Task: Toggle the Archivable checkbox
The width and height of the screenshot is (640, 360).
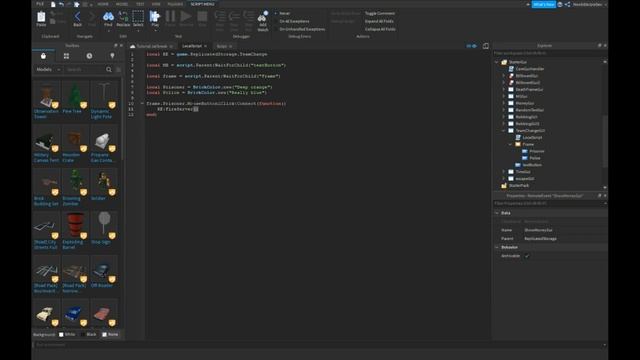Action: pyautogui.click(x=527, y=256)
